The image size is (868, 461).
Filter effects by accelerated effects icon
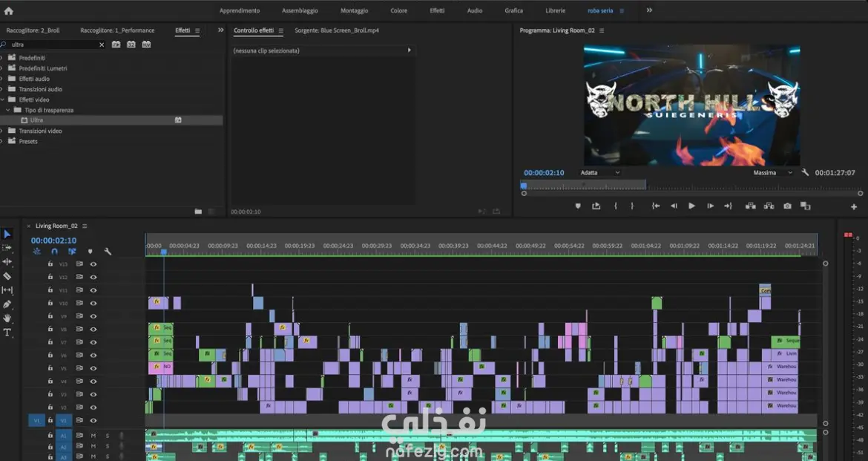116,45
